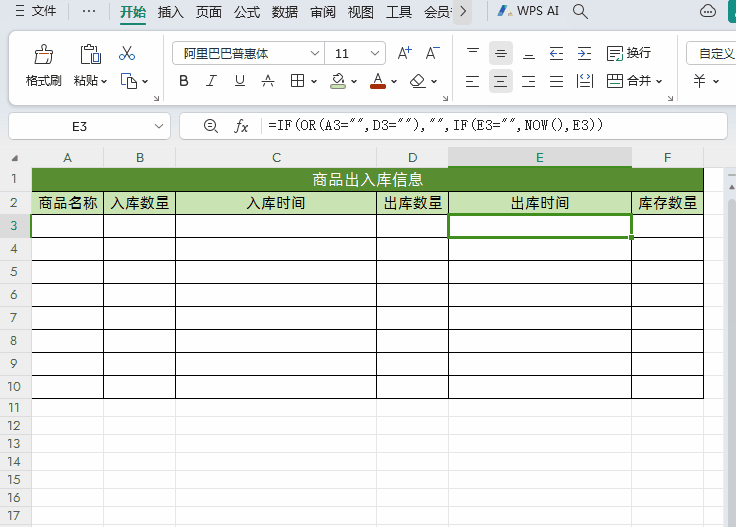Toggle Italic formatting
Screen dimensions: 736x527
[212, 81]
